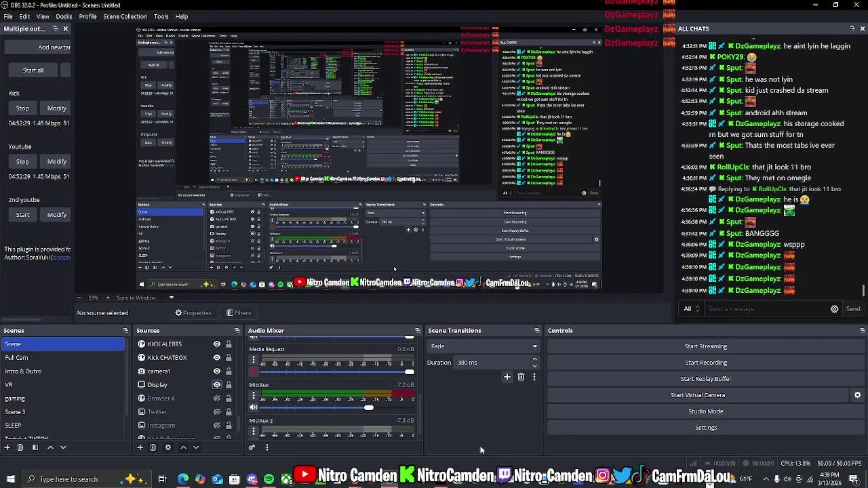Image resolution: width=868 pixels, height=488 pixels.
Task: Show the Instagram source
Action: pyautogui.click(x=217, y=426)
